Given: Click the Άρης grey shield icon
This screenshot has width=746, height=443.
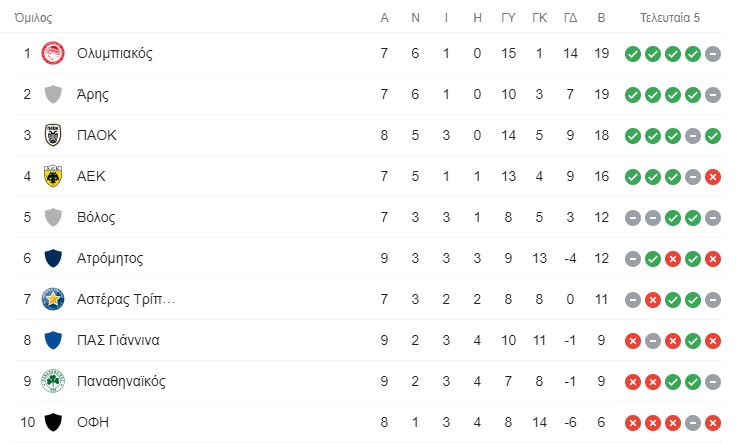Looking at the screenshot, I should pos(53,94).
